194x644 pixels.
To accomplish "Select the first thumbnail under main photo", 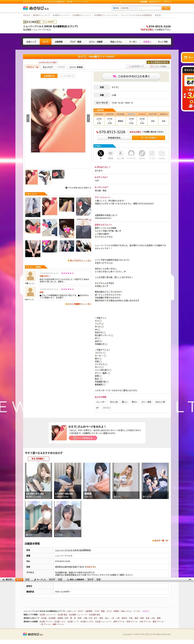I will [x=31, y=177].
